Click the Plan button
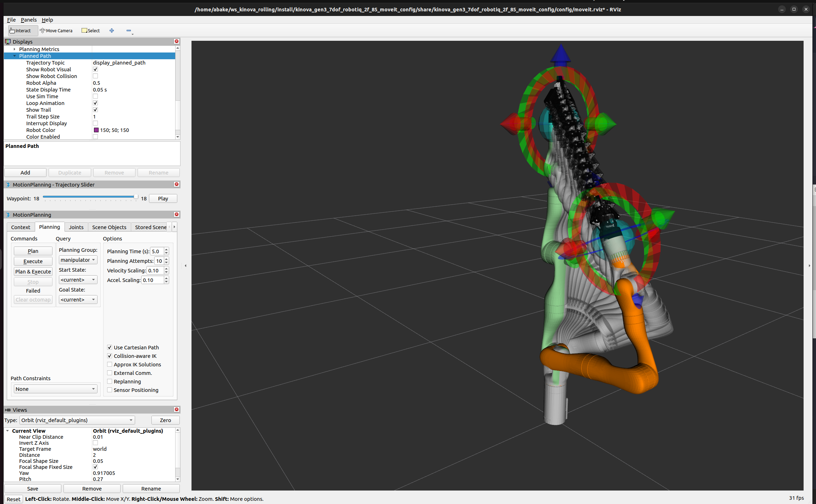Viewport: 816px width, 504px height. [33, 251]
